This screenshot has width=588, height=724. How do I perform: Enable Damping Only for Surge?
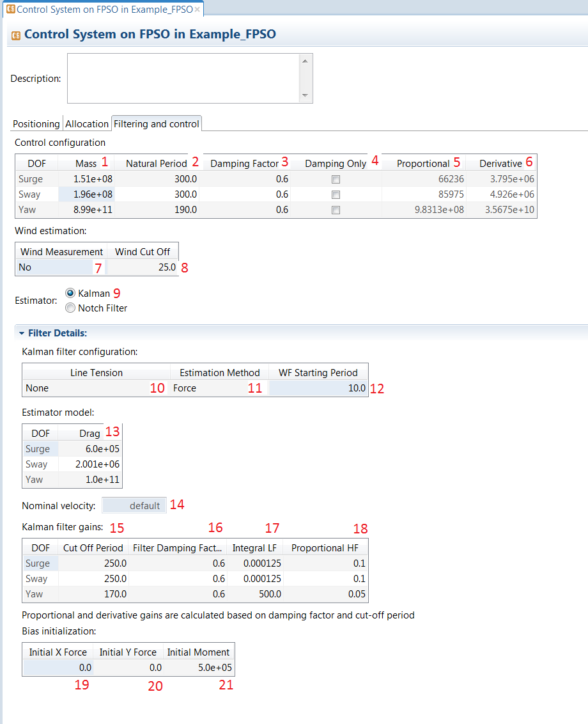(x=336, y=180)
